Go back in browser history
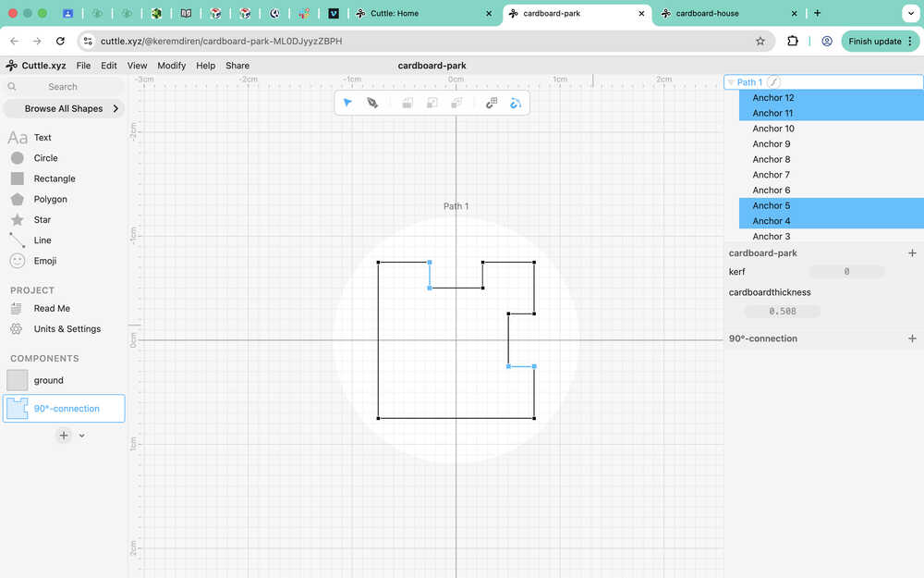This screenshot has width=924, height=578. [15, 42]
